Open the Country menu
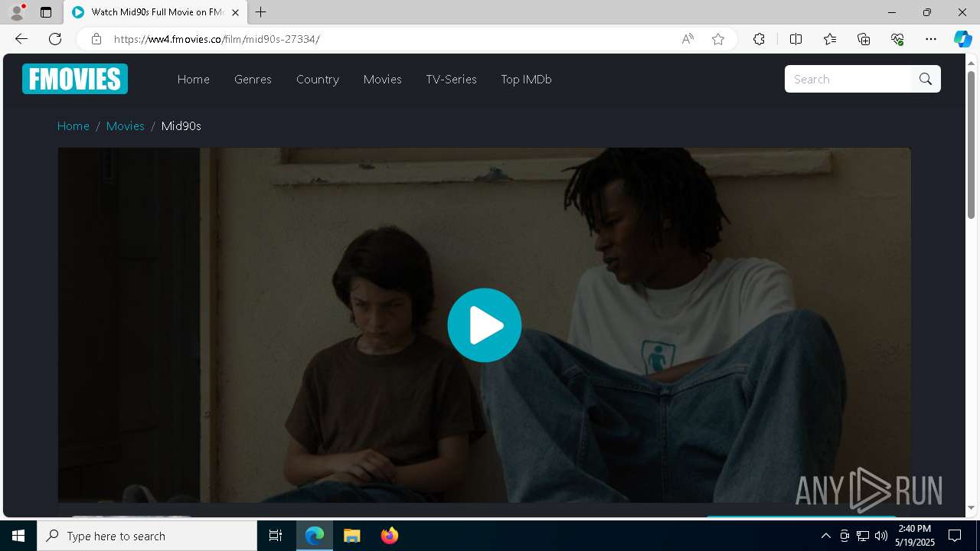The width and height of the screenshot is (980, 551). click(x=318, y=79)
